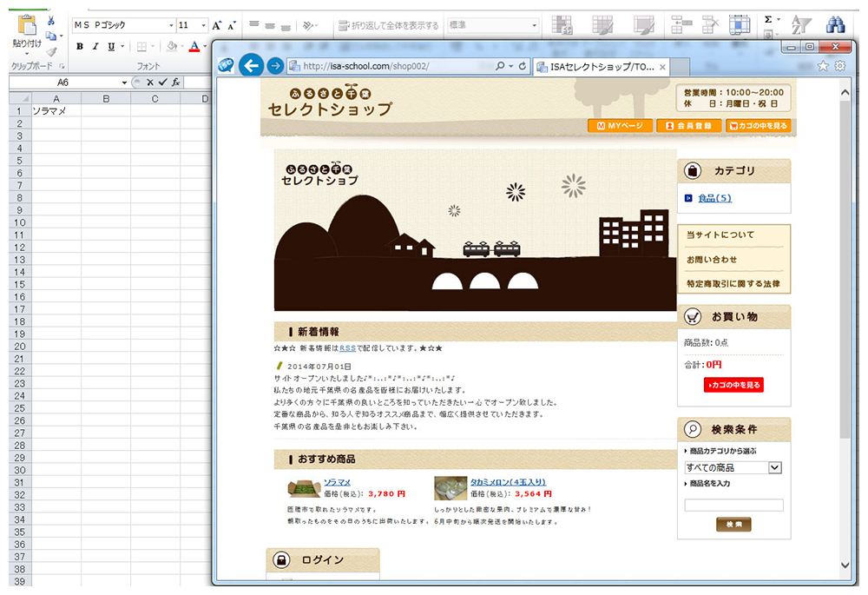
Task: Click the sort and filter A-Z icon
Action: (x=800, y=25)
